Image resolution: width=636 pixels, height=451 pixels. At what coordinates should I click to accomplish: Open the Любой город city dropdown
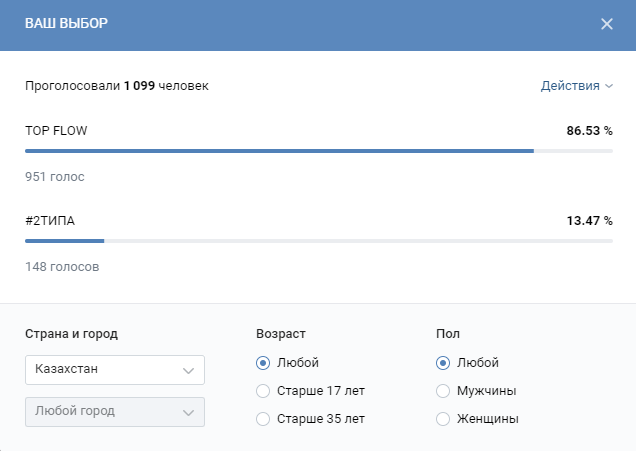pyautogui.click(x=114, y=412)
